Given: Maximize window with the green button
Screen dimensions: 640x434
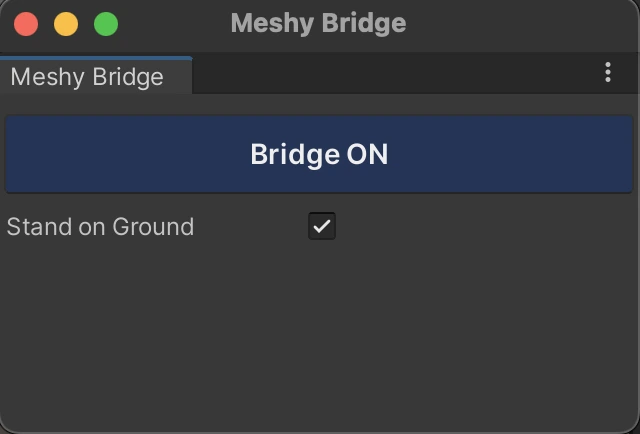Looking at the screenshot, I should coord(105,23).
